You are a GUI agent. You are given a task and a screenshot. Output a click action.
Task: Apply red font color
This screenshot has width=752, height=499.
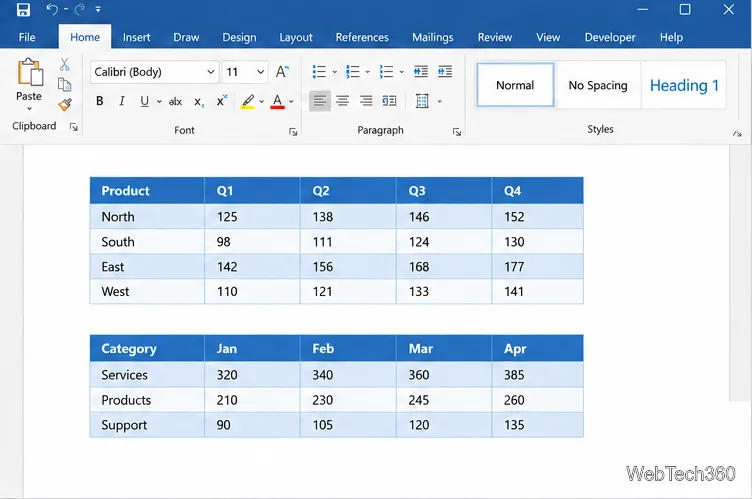277,101
